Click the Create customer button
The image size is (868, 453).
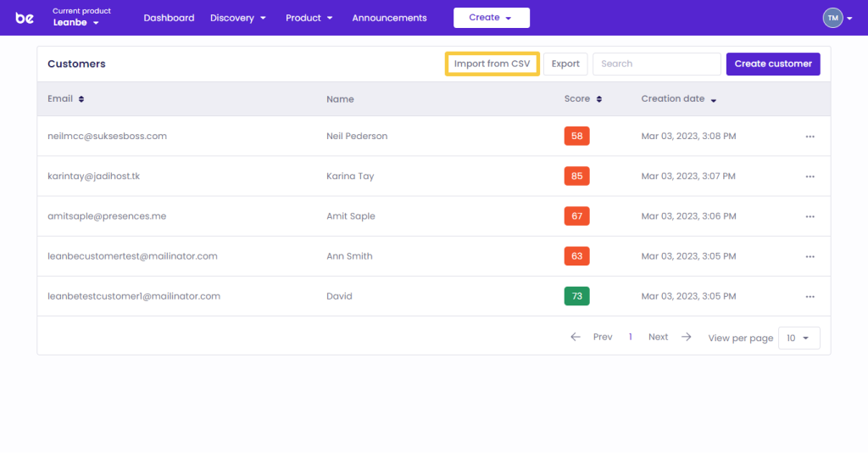pyautogui.click(x=772, y=64)
